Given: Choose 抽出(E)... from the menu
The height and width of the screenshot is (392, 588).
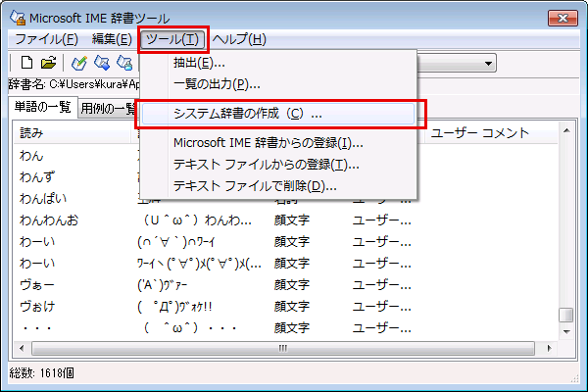Looking at the screenshot, I should click(x=278, y=63).
